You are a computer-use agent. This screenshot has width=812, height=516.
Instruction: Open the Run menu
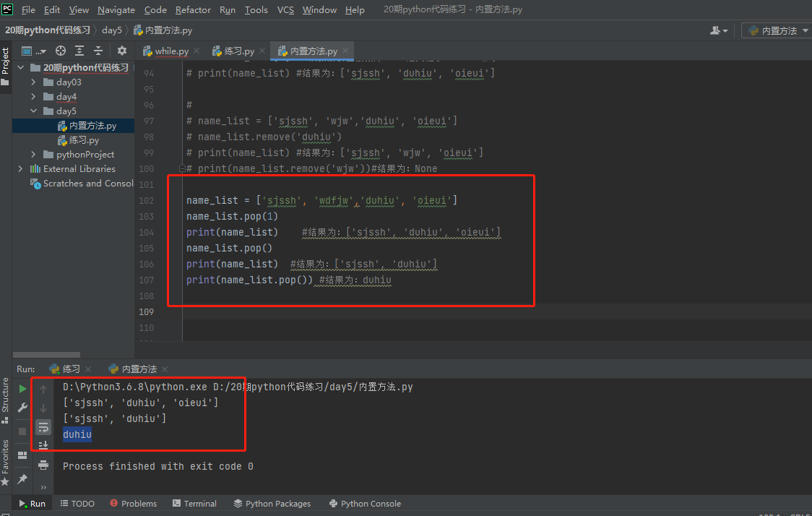[x=228, y=10]
